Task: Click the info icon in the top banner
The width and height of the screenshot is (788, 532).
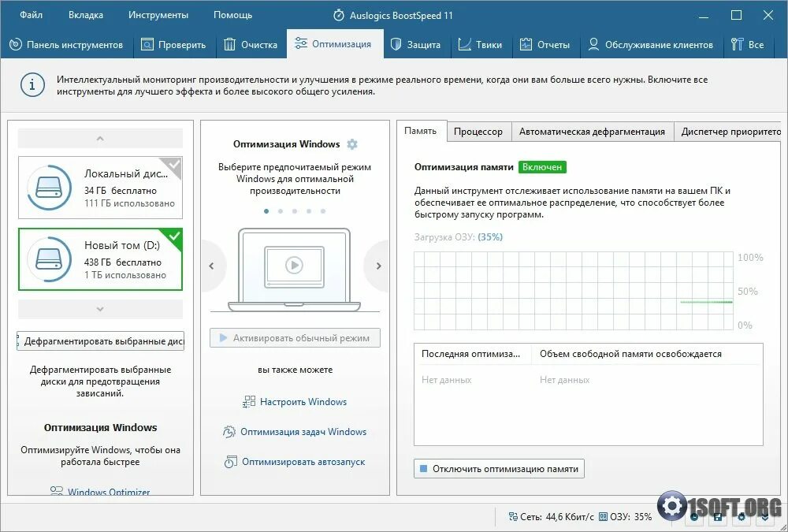Action: point(32,85)
